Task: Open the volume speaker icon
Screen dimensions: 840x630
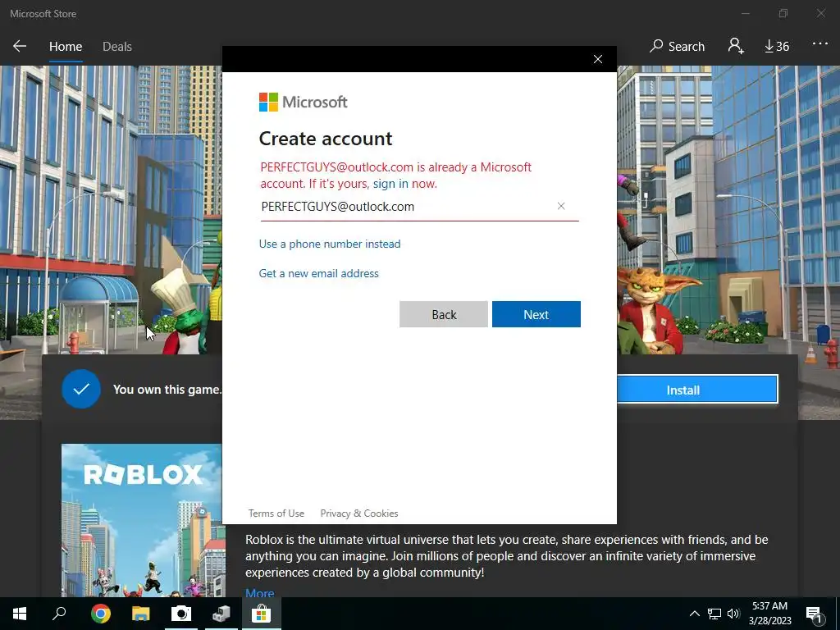Action: coord(733,614)
